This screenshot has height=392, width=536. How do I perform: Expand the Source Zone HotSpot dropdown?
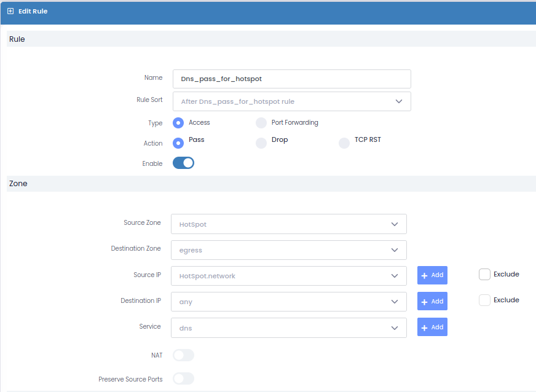click(288, 224)
